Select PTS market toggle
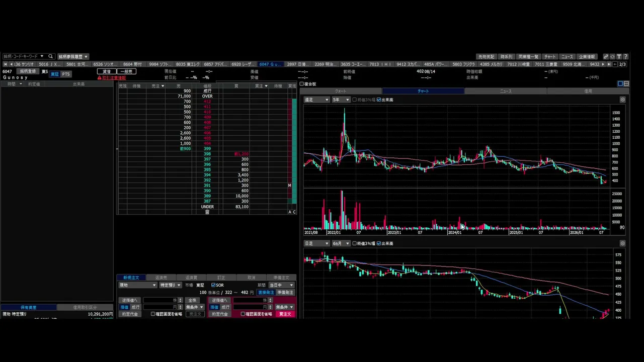This screenshot has width=644, height=362. click(66, 74)
